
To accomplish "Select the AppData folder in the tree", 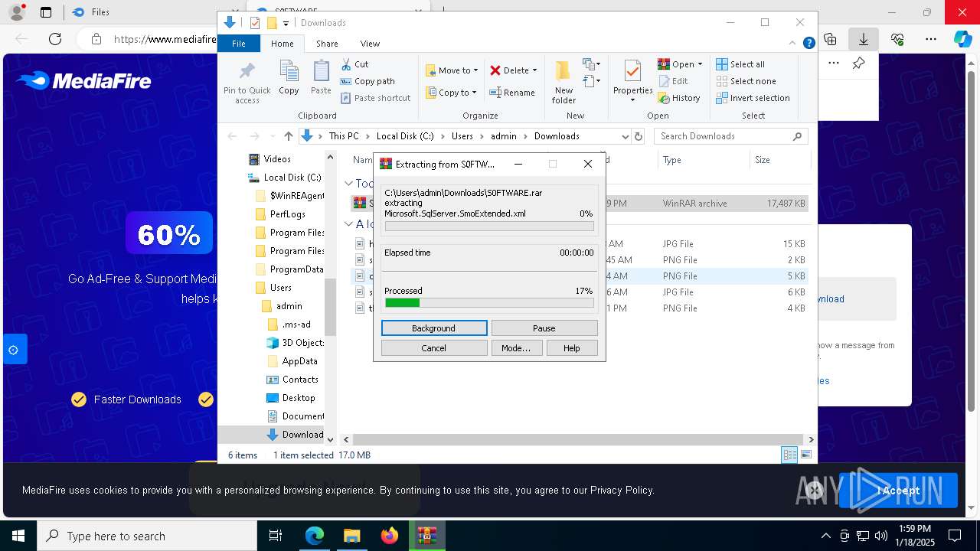I will coord(292,361).
